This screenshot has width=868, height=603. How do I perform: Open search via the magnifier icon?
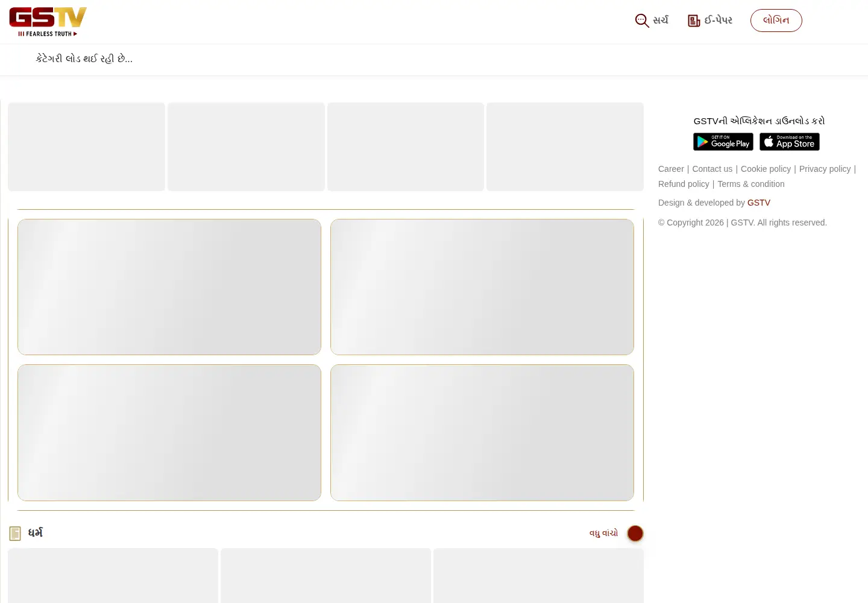(642, 21)
